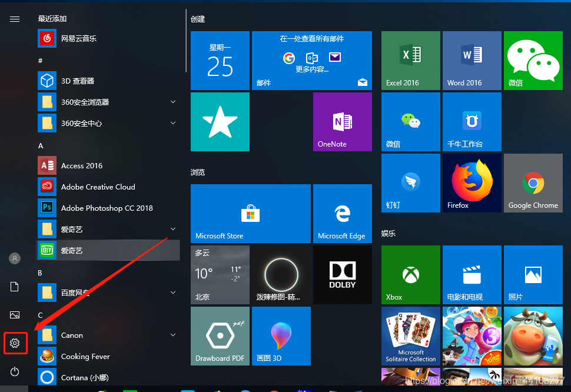This screenshot has width=571, height=392.
Task: Click the '#' letter group header
Action: 40,61
